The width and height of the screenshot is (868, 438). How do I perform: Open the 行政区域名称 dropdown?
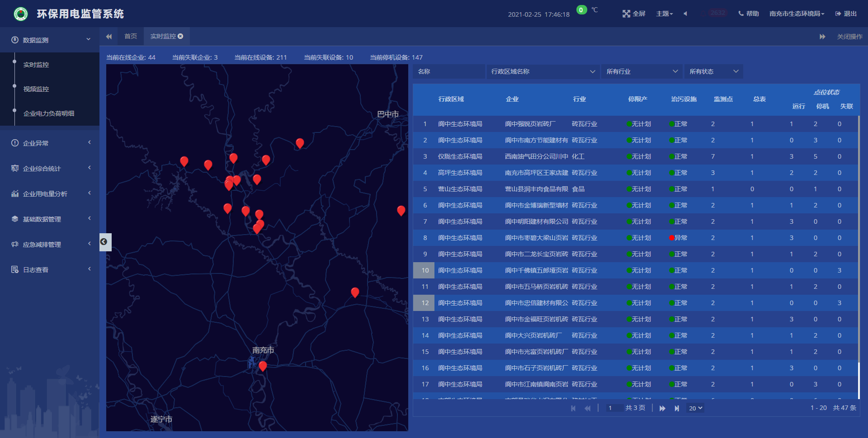(542, 71)
